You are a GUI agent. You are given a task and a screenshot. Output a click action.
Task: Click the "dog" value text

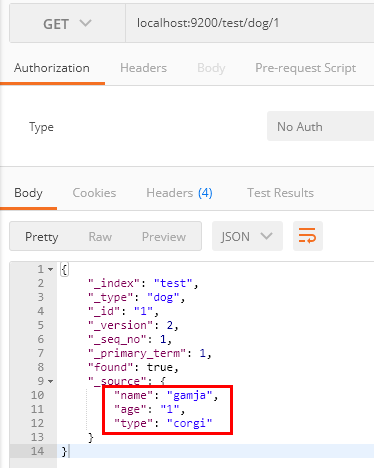click(163, 297)
